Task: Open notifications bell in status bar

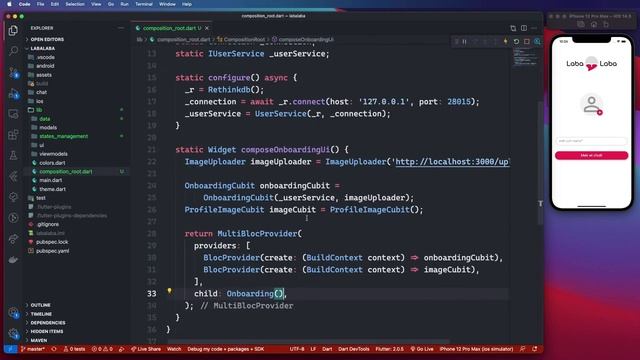Action: click(535, 349)
